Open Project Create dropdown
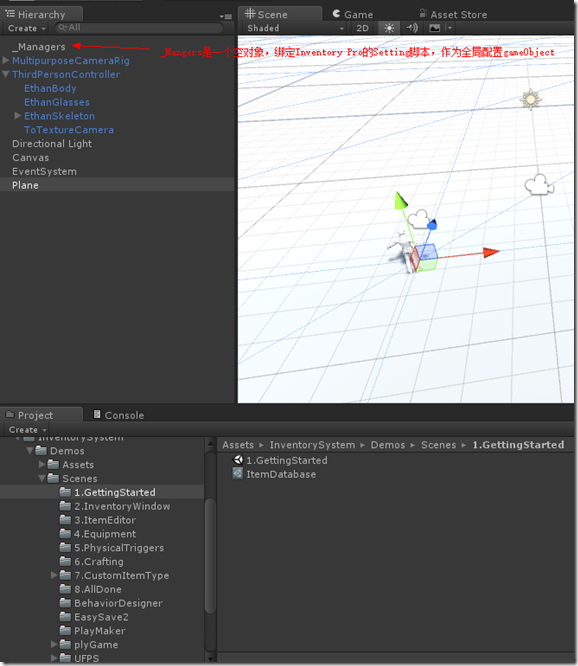Viewport: 578px width, 666px height. pyautogui.click(x=27, y=429)
